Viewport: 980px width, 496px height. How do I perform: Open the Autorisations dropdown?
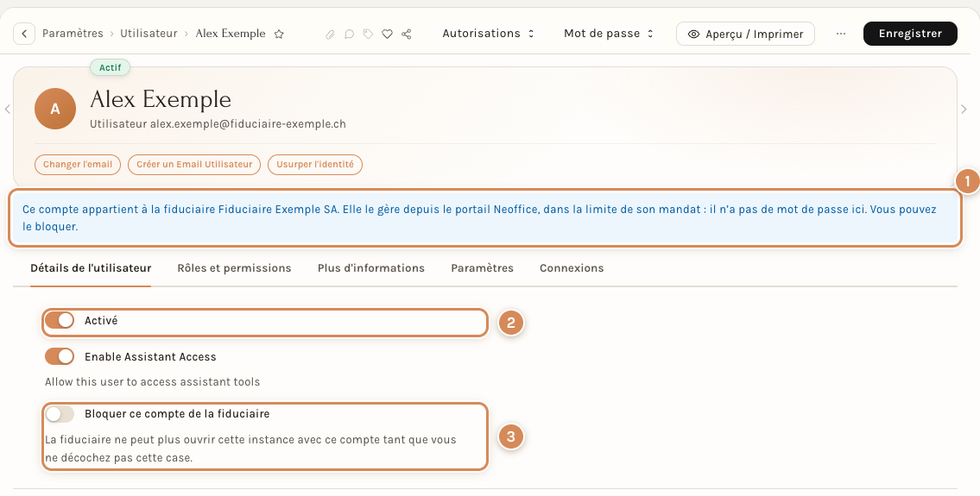click(488, 34)
